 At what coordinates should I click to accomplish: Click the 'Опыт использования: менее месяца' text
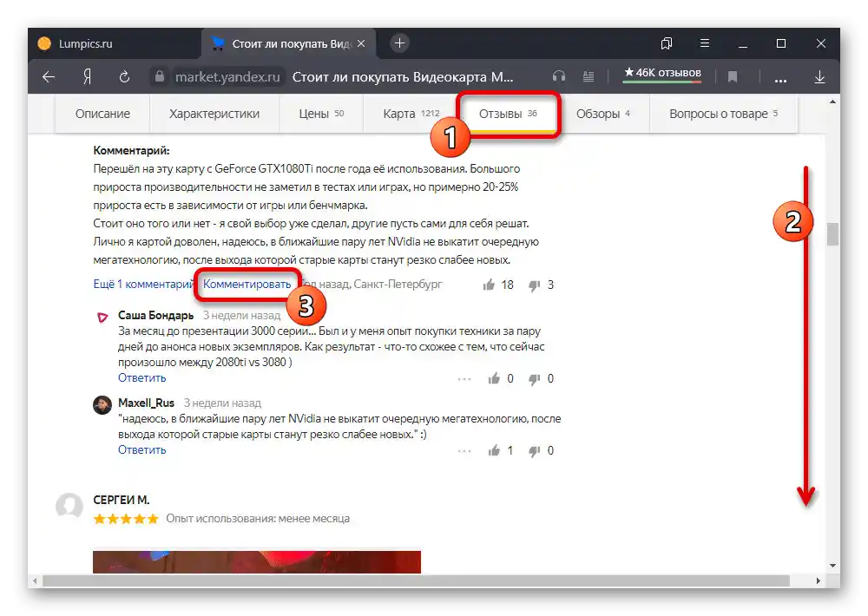(x=258, y=519)
